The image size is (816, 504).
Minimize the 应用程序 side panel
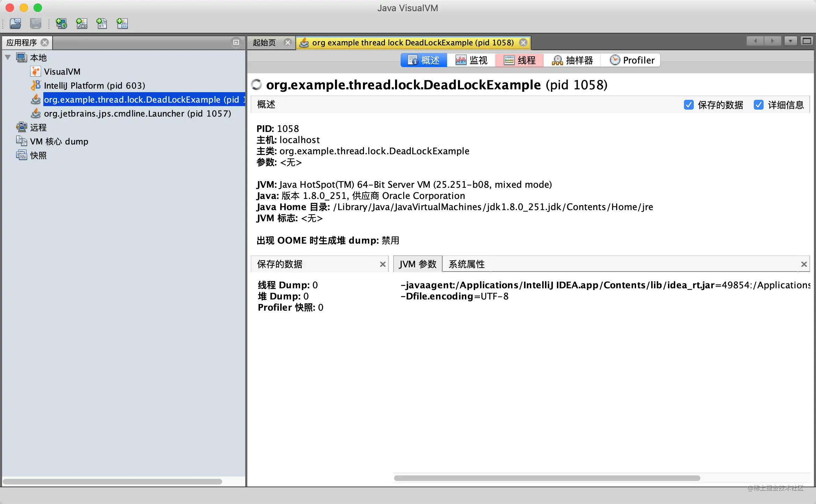click(x=236, y=42)
